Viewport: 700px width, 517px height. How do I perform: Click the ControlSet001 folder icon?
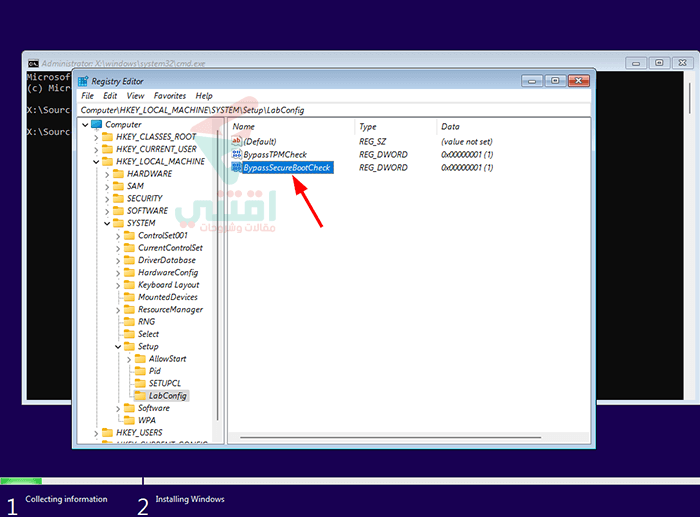click(x=129, y=235)
